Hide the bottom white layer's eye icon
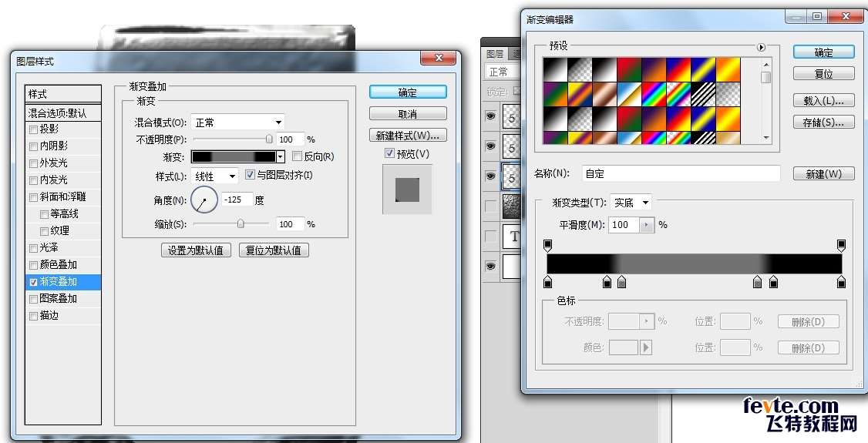The height and width of the screenshot is (443, 868). click(x=491, y=267)
